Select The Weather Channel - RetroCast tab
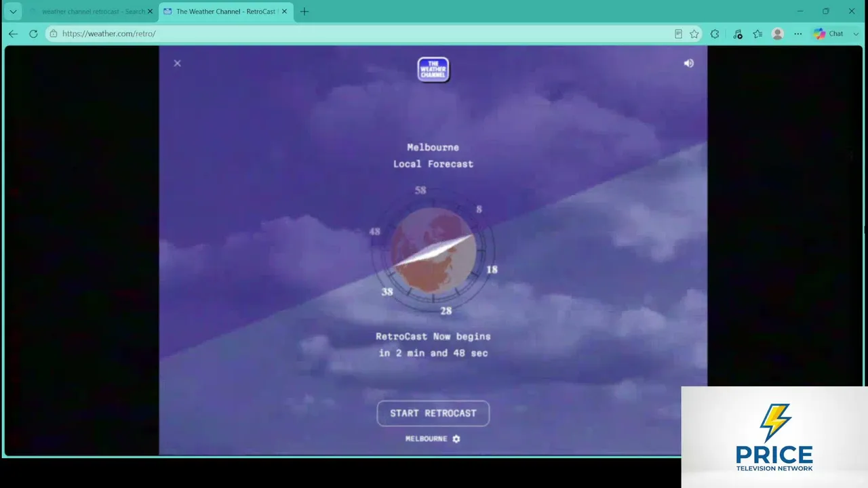Screen dimensions: 868x488 point(226,12)
